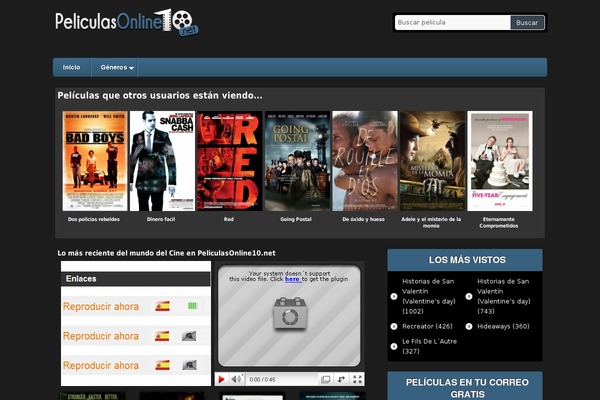
Task: Click camera quality icon in third row
Action: tap(189, 365)
